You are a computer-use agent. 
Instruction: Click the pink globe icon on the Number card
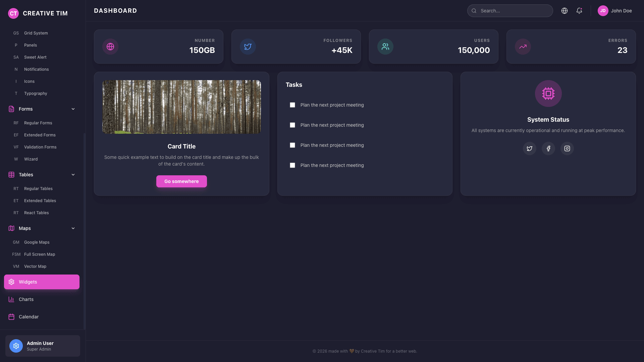point(110,47)
